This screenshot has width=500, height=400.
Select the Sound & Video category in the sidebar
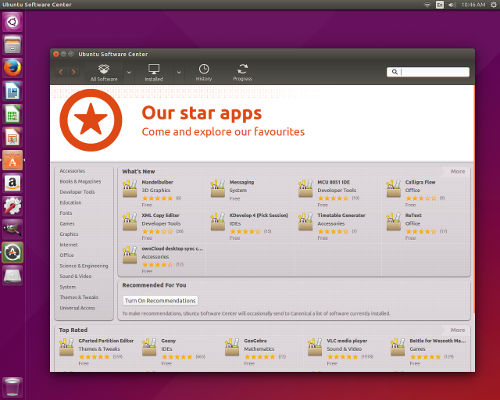click(75, 276)
